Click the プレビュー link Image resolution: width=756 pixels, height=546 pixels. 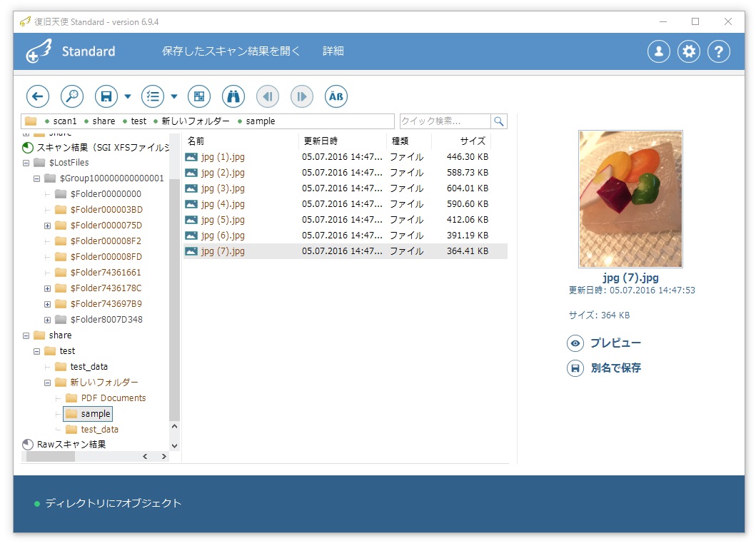pos(615,343)
